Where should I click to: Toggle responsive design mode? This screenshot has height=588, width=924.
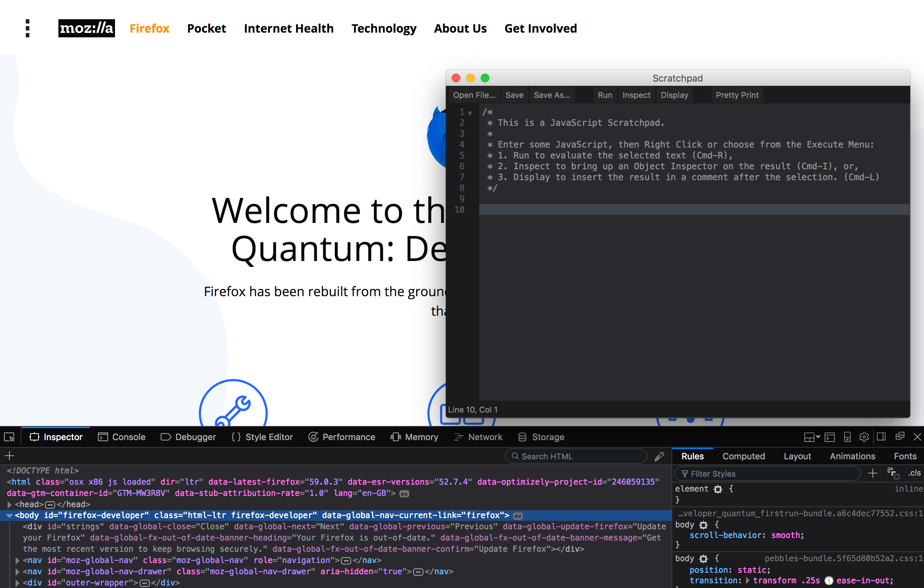(847, 437)
